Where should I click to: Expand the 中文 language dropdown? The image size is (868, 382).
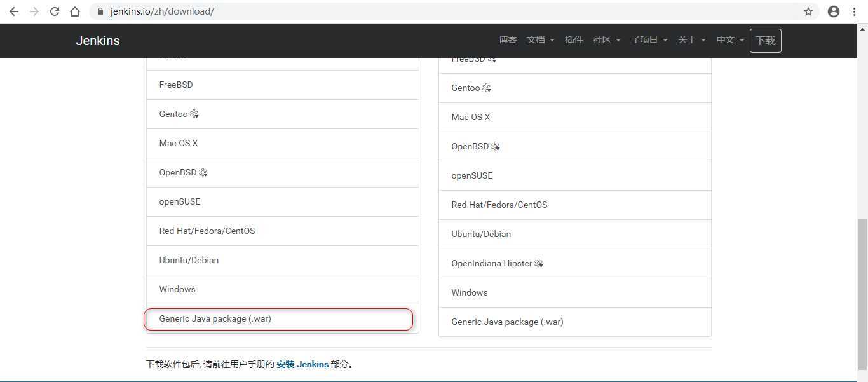tap(730, 39)
